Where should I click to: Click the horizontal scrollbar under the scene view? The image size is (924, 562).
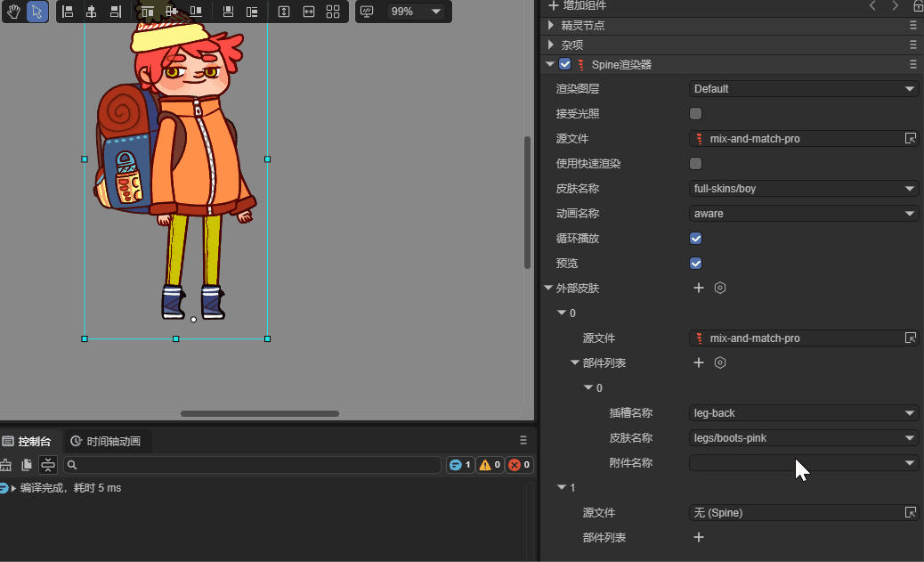(x=259, y=413)
